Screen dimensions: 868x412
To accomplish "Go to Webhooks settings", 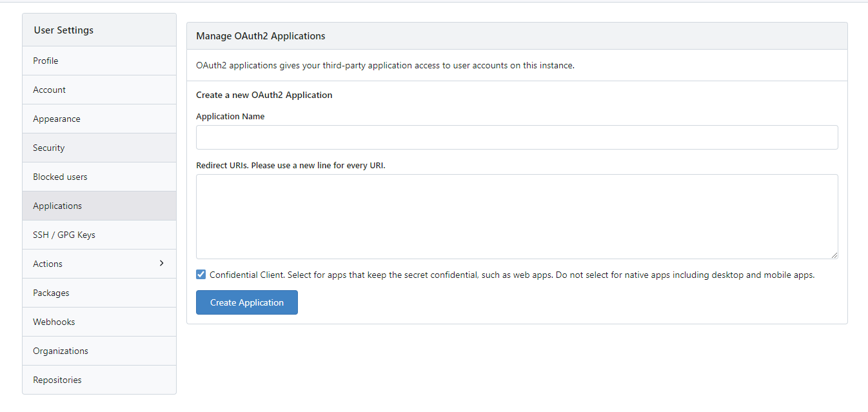I will [54, 322].
